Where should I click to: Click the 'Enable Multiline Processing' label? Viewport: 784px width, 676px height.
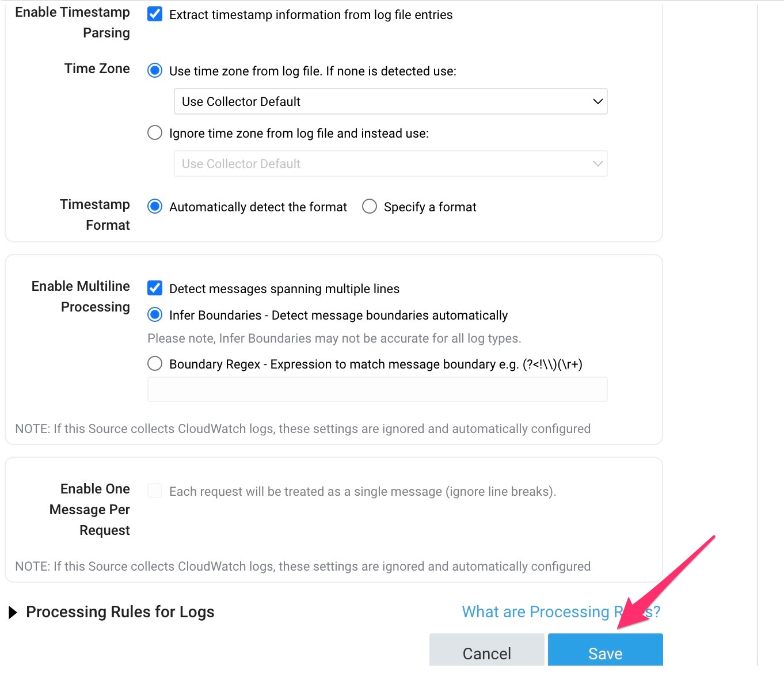click(80, 296)
